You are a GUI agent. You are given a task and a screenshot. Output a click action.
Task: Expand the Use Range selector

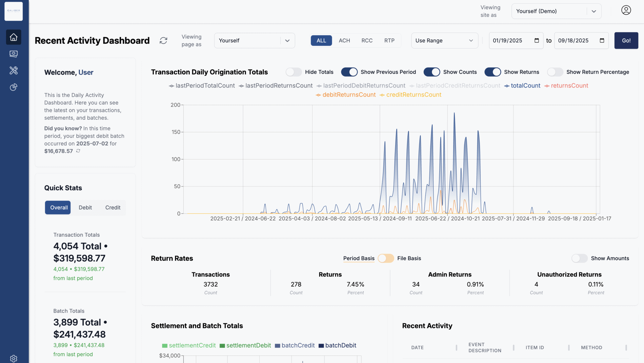click(444, 40)
